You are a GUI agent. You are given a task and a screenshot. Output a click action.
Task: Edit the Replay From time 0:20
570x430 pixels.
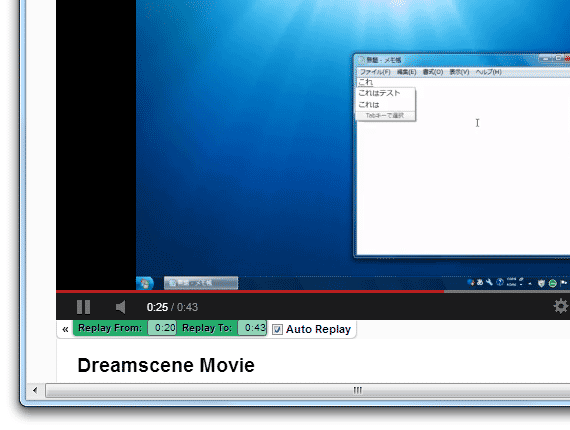[x=162, y=328]
